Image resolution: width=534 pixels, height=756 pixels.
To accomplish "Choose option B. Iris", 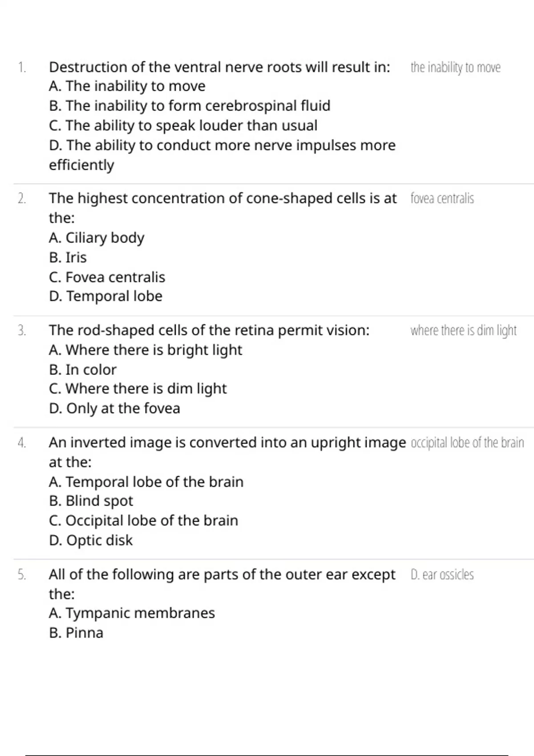I will point(68,257).
